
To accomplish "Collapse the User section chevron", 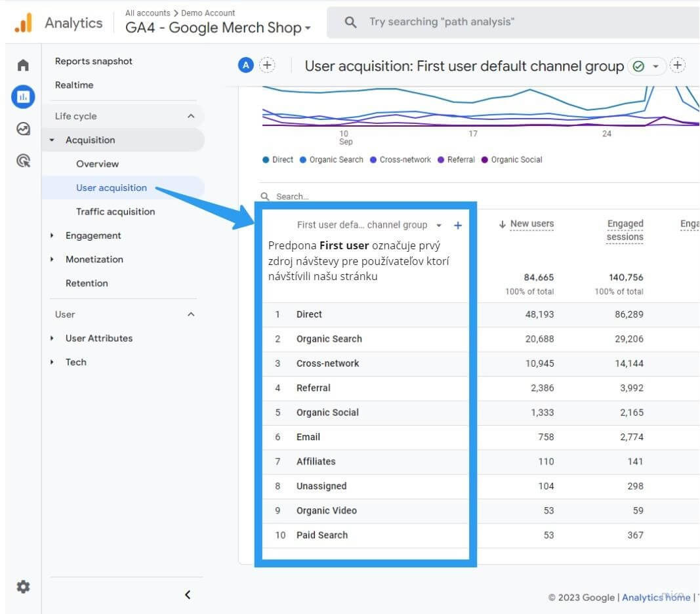I will [x=191, y=314].
